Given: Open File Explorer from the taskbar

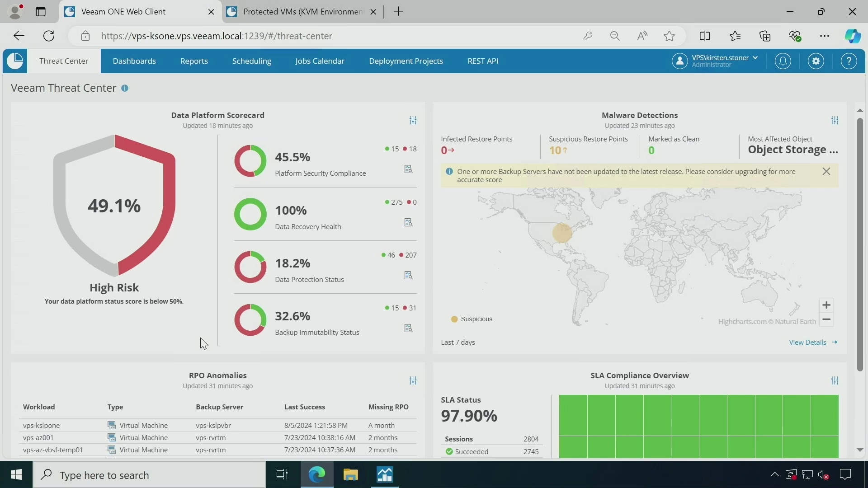Looking at the screenshot, I should point(350,475).
